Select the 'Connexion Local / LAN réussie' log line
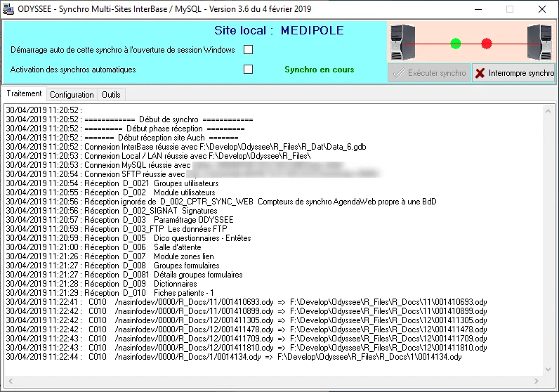Image resolution: width=559 pixels, height=392 pixels. coord(158,156)
